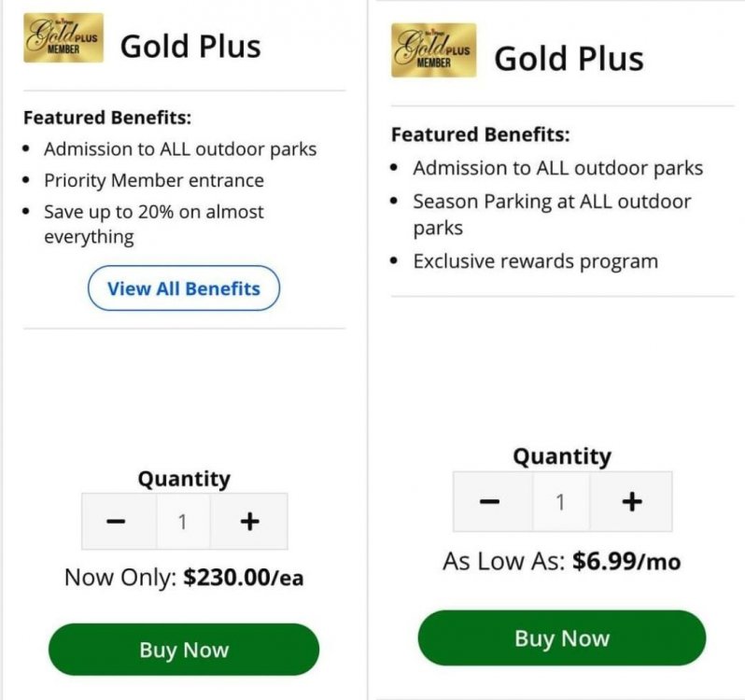Buy Now at $230.00 each

pos(184,650)
